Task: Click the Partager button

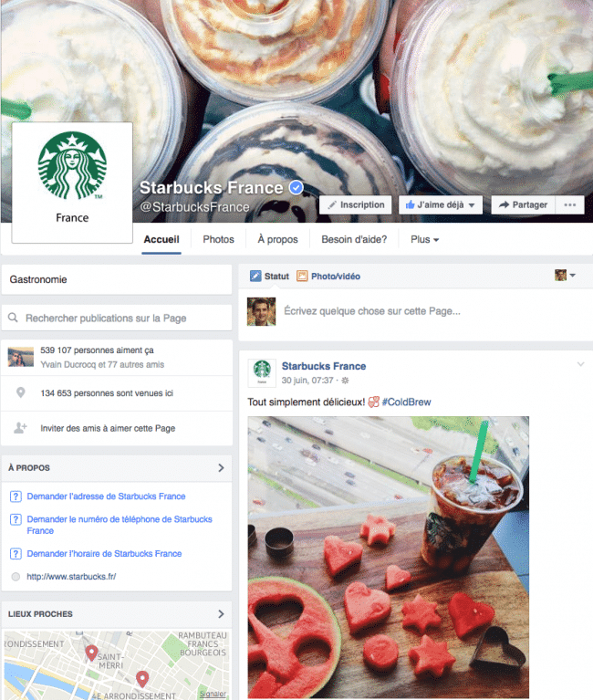Action: click(523, 205)
